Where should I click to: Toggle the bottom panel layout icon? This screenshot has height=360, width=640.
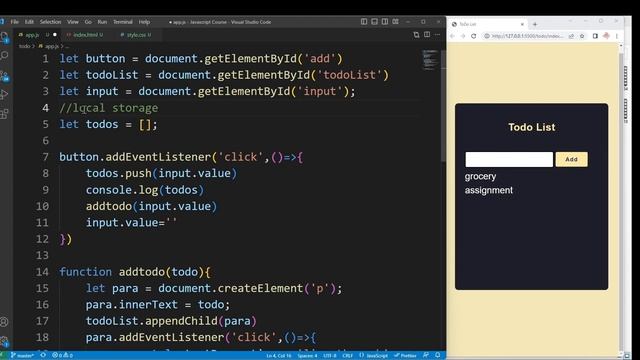[374, 22]
